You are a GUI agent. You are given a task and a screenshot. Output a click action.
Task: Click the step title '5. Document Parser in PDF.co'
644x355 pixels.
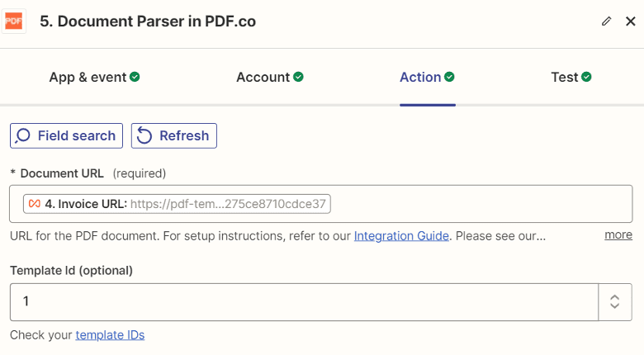tap(148, 21)
